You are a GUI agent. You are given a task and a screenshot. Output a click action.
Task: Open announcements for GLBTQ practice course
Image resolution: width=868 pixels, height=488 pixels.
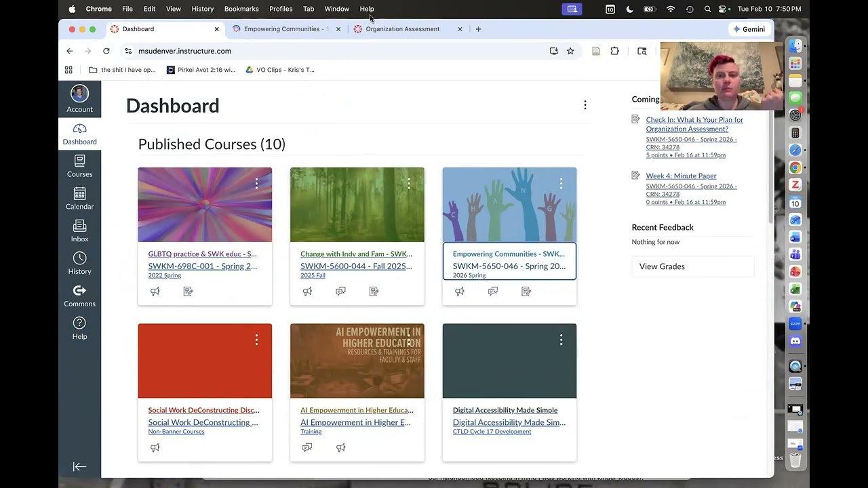(155, 291)
